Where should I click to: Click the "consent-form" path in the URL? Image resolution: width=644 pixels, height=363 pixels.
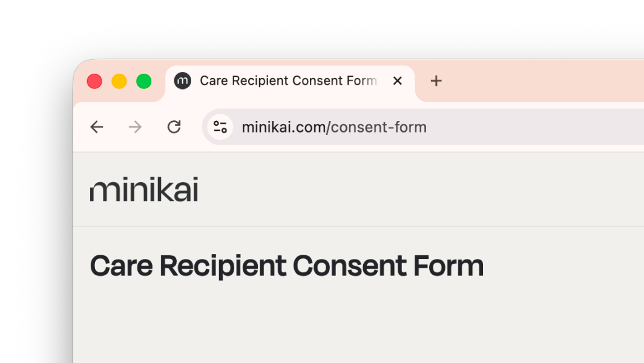click(x=379, y=127)
